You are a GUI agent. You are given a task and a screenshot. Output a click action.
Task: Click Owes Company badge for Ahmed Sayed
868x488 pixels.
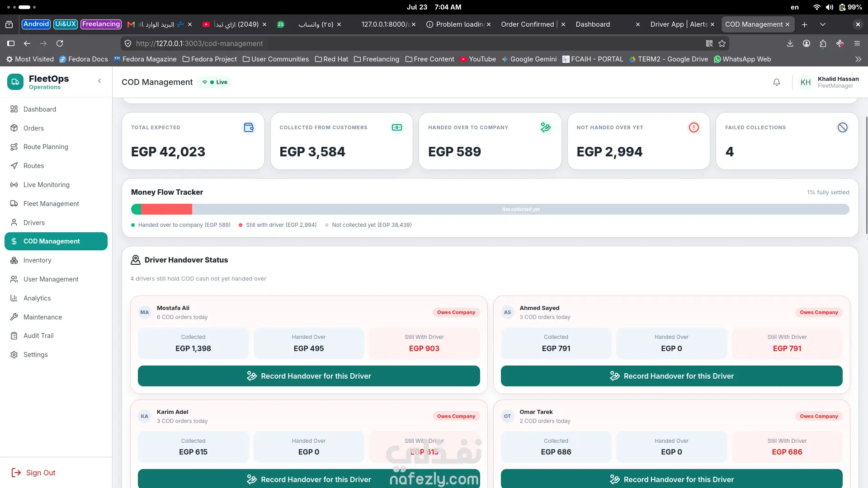(819, 312)
